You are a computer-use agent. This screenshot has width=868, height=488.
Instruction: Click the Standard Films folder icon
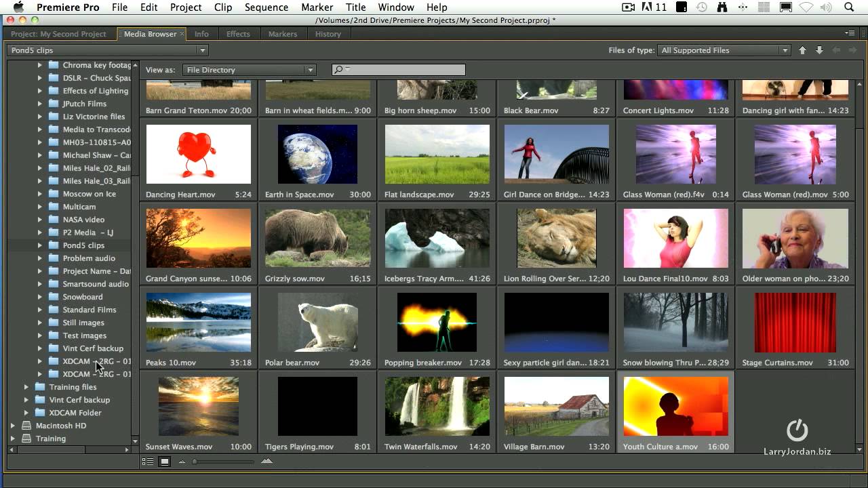[54, 310]
